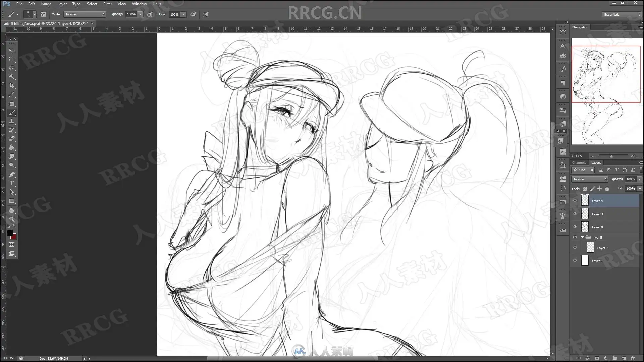
Task: Click the brush Opacity value field
Action: click(x=131, y=14)
